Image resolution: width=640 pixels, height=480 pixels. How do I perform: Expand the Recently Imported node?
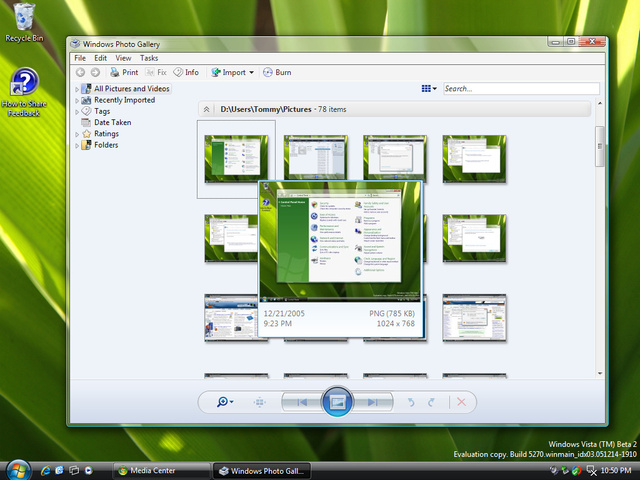(x=77, y=100)
